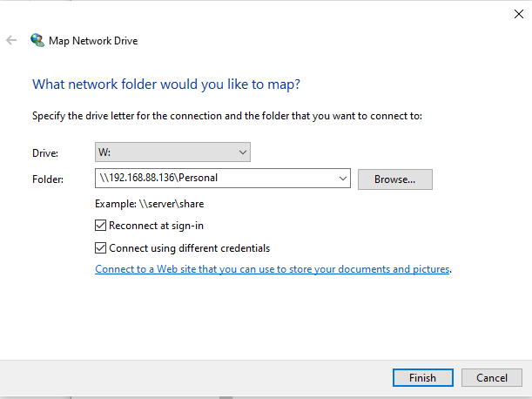Viewport: 532px width, 399px height.
Task: Click the Connect using different credentials label
Action: pyautogui.click(x=189, y=248)
